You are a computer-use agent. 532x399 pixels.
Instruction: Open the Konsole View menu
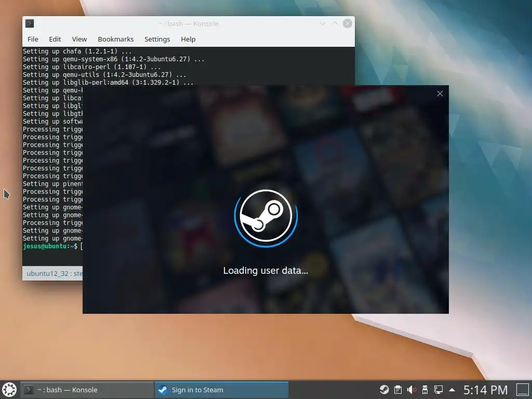[79, 39]
